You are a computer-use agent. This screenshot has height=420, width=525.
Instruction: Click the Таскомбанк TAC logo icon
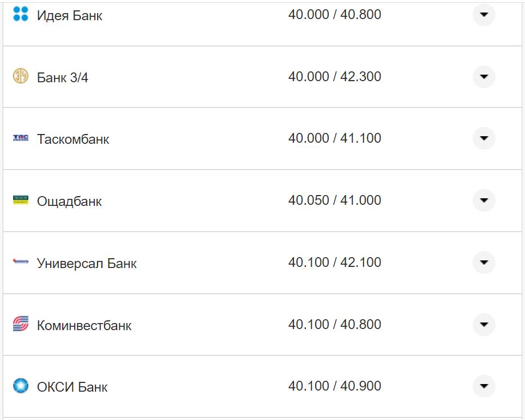click(x=20, y=138)
